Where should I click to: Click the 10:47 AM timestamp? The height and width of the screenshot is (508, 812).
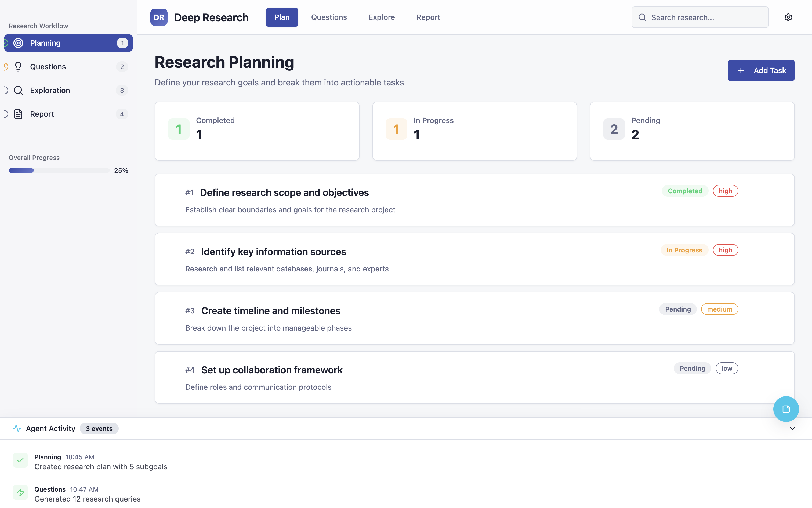84,489
